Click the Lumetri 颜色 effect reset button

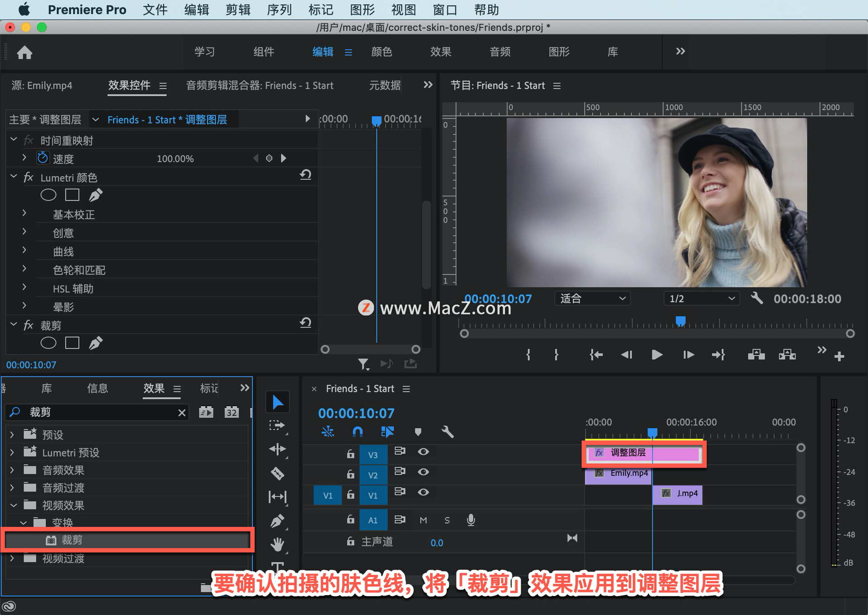pos(306,175)
